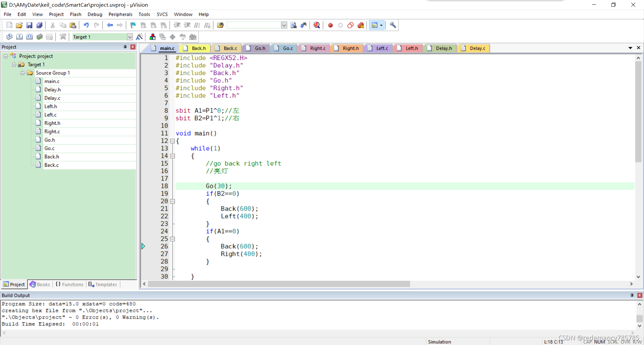This screenshot has width=644, height=345.
Task: Switch to the Back.h editor tab
Action: [195, 48]
